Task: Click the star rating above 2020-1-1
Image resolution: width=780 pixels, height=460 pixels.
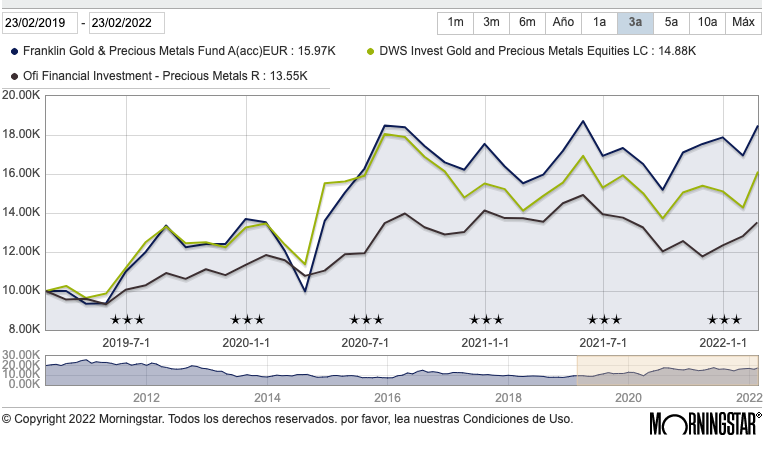Action: [x=247, y=320]
